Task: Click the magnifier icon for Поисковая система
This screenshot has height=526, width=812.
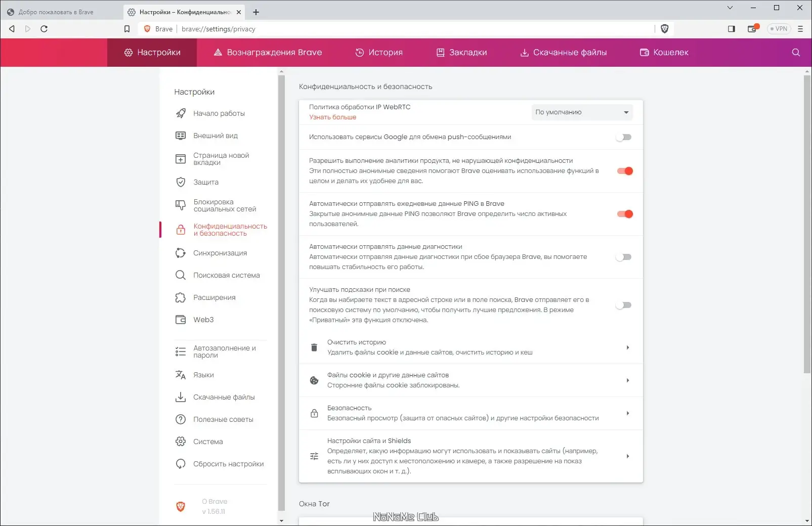Action: click(181, 275)
